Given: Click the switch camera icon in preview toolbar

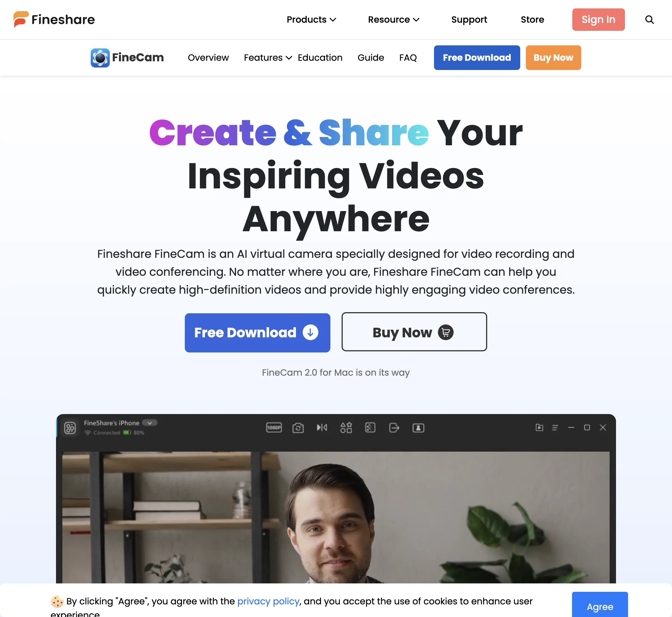Looking at the screenshot, I should [298, 428].
